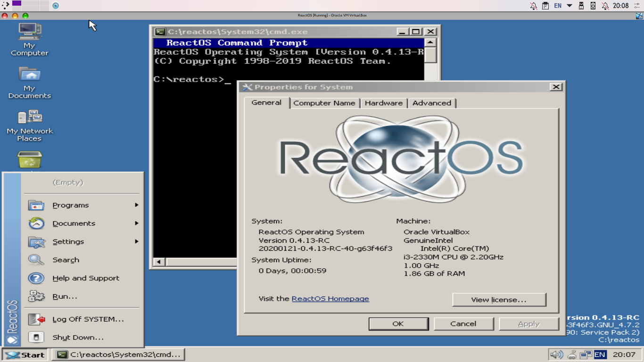The height and width of the screenshot is (362, 644).
Task: Switch to the General tab
Action: pos(266,103)
